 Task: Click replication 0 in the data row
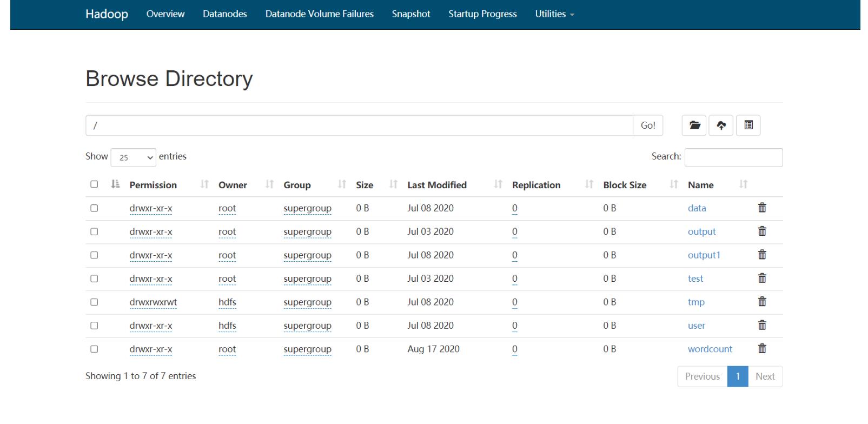pos(514,208)
